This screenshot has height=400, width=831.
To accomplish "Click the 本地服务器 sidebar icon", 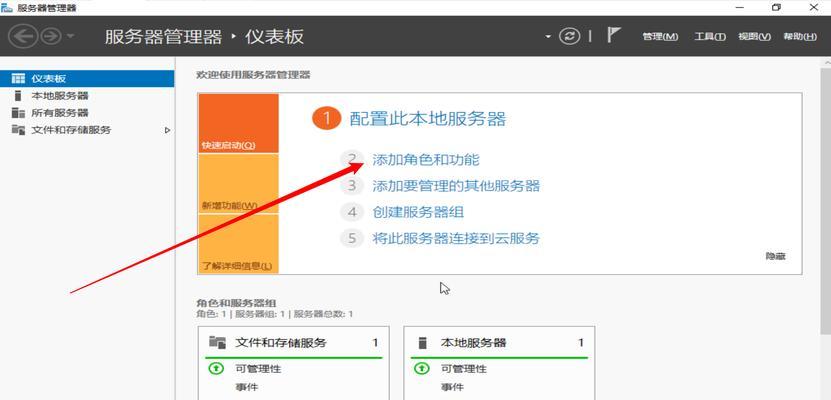I will (19, 96).
